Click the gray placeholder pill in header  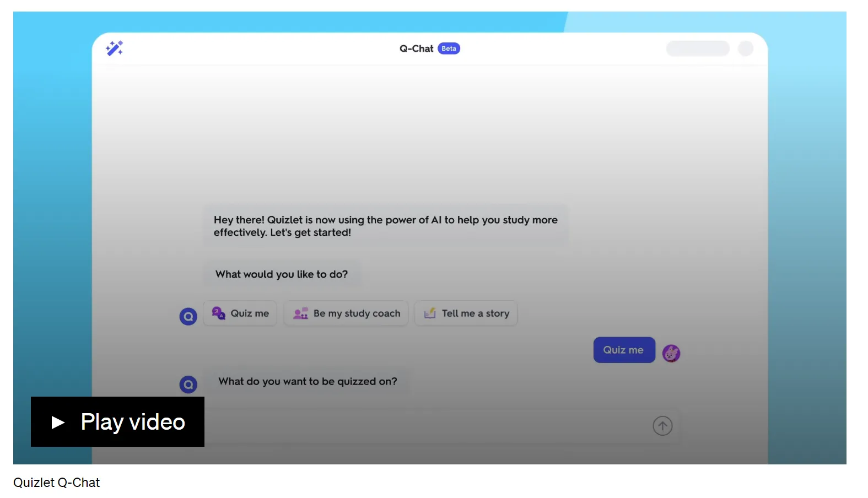tap(698, 48)
